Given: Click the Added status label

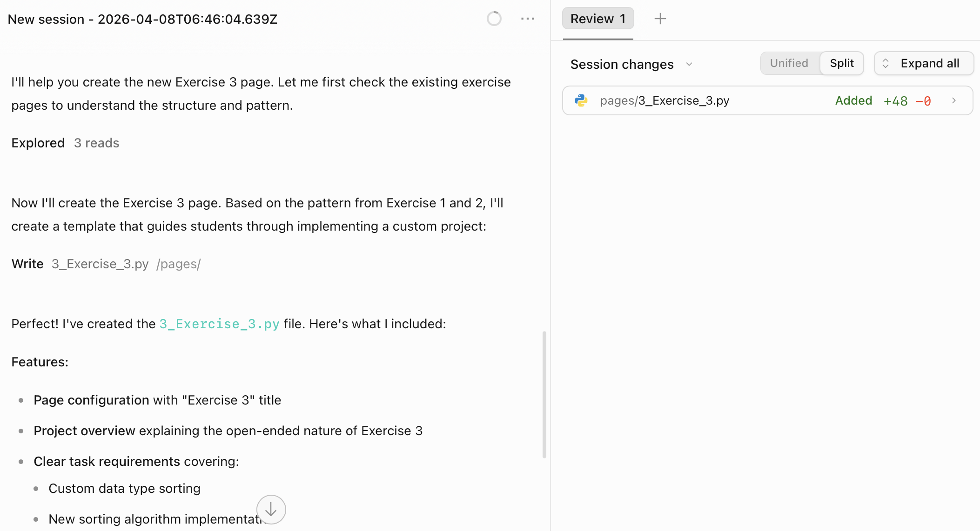Looking at the screenshot, I should pos(853,100).
